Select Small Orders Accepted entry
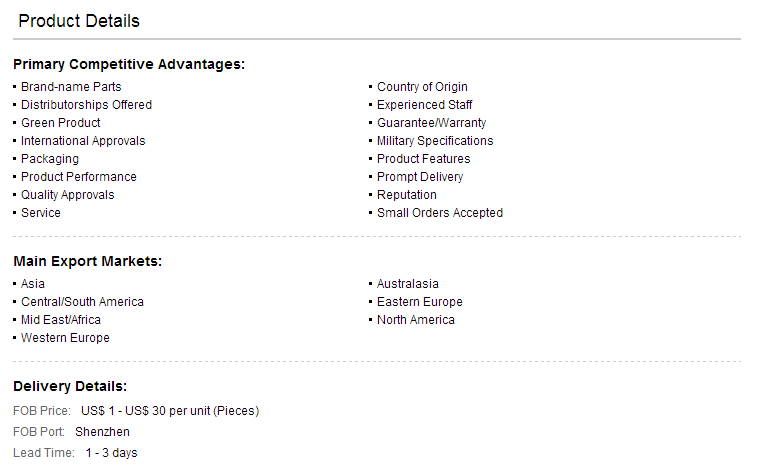Screen dimensions: 769x470 click(439, 213)
